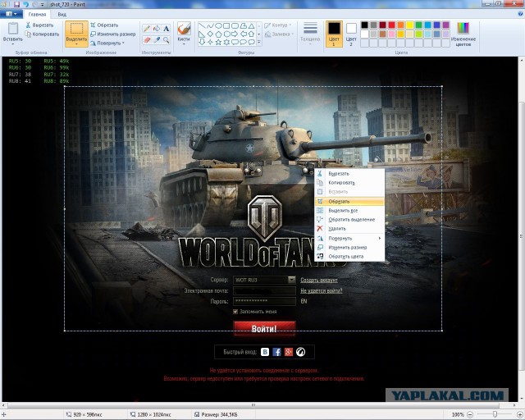Image resolution: width=525 pixels, height=420 pixels.
Task: Select the Eraser tool
Action: point(146,40)
